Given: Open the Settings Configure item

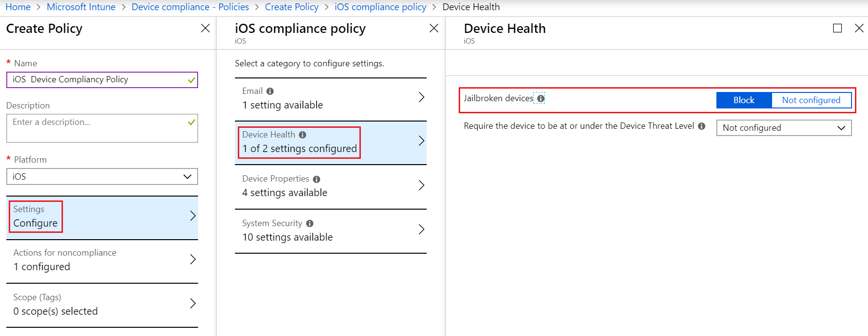Looking at the screenshot, I should click(102, 216).
